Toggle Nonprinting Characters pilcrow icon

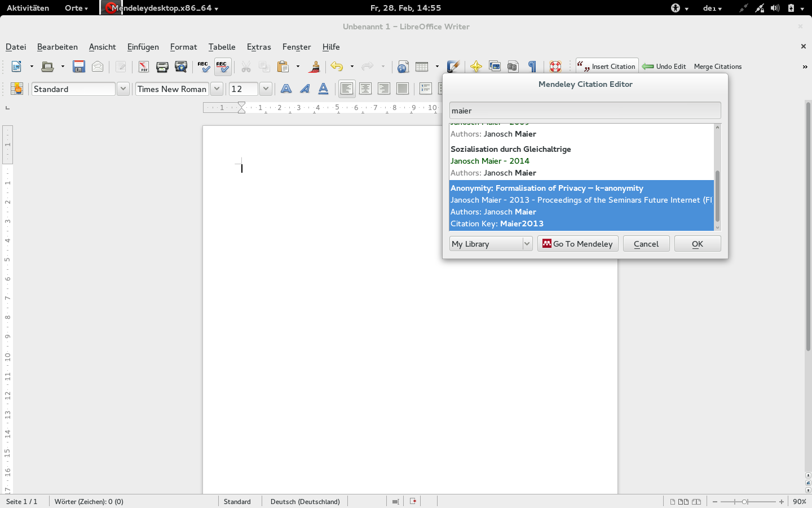tap(532, 67)
